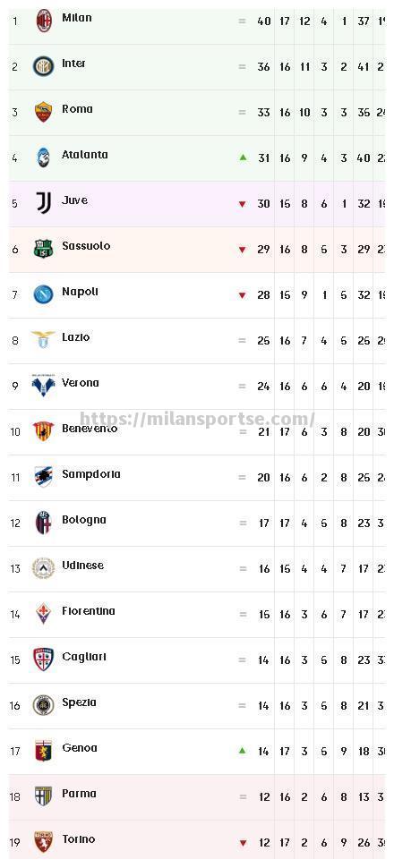Select the Parma table row
The image size is (394, 868).
click(197, 797)
